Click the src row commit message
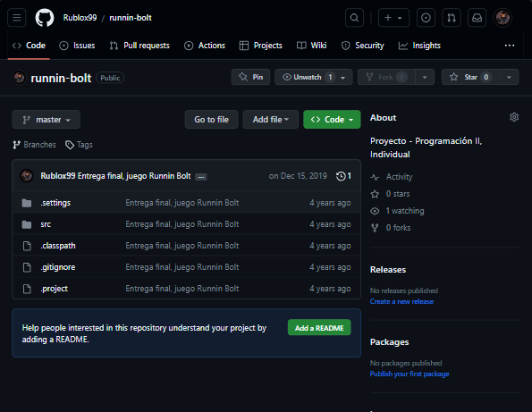The height and width of the screenshot is (412, 532). pyautogui.click(x=182, y=224)
